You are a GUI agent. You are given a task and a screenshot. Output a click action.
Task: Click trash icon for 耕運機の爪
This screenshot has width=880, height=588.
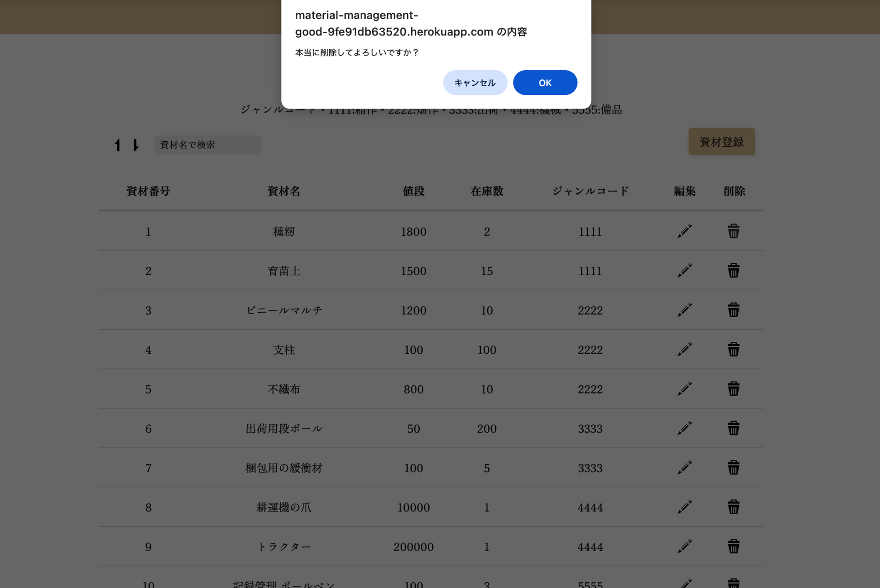[x=733, y=507]
